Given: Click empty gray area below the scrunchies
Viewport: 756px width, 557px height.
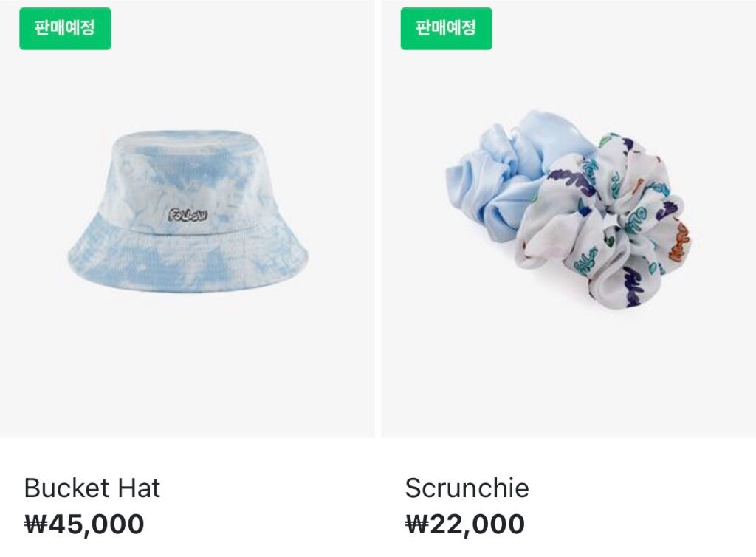Looking at the screenshot, I should (568, 374).
